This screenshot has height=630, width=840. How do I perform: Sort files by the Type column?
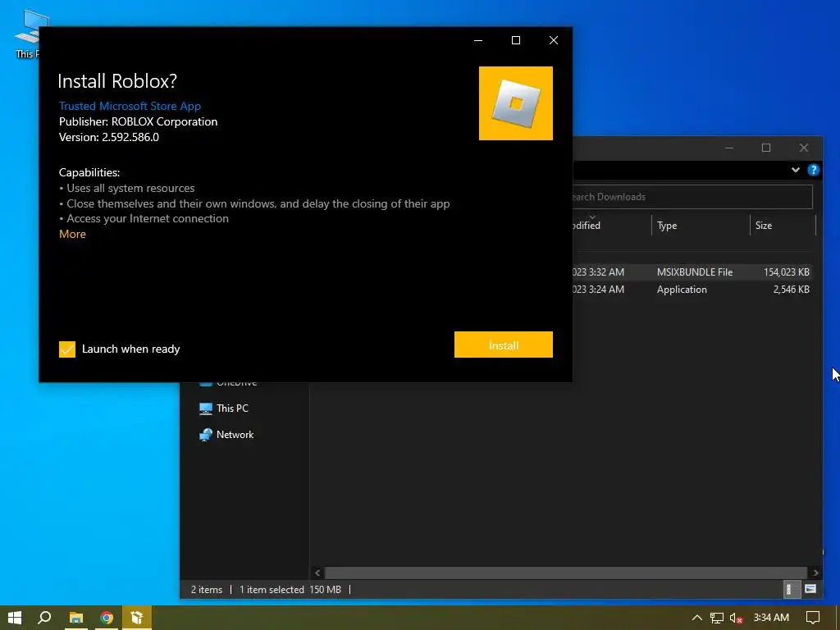701,226
